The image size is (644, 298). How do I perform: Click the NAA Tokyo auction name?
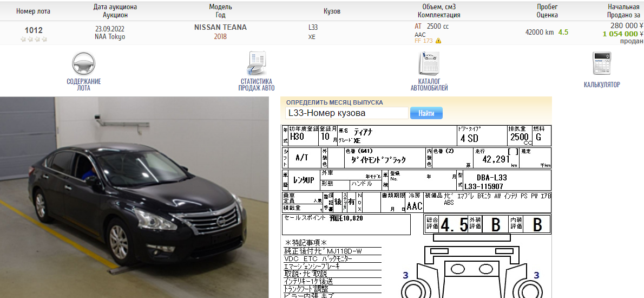click(x=110, y=37)
